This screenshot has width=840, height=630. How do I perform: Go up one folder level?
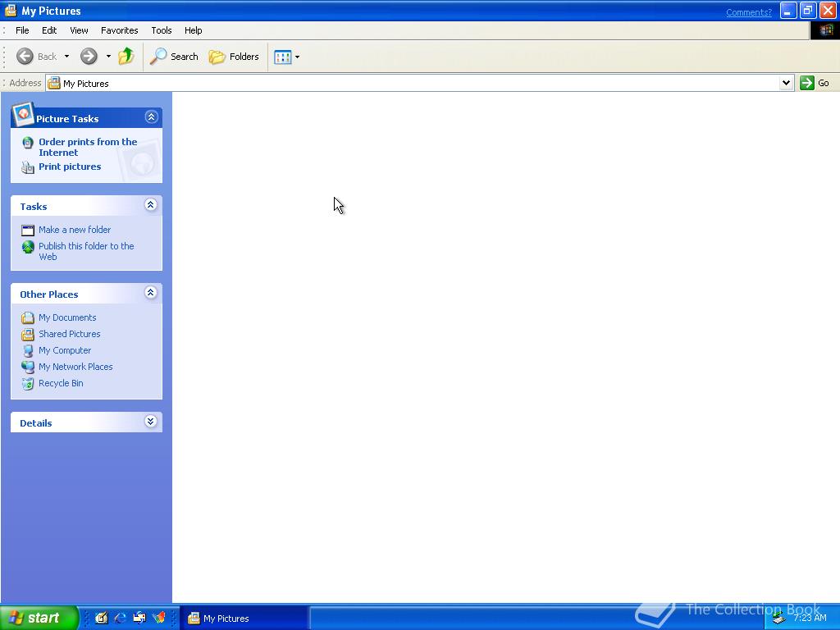126,57
